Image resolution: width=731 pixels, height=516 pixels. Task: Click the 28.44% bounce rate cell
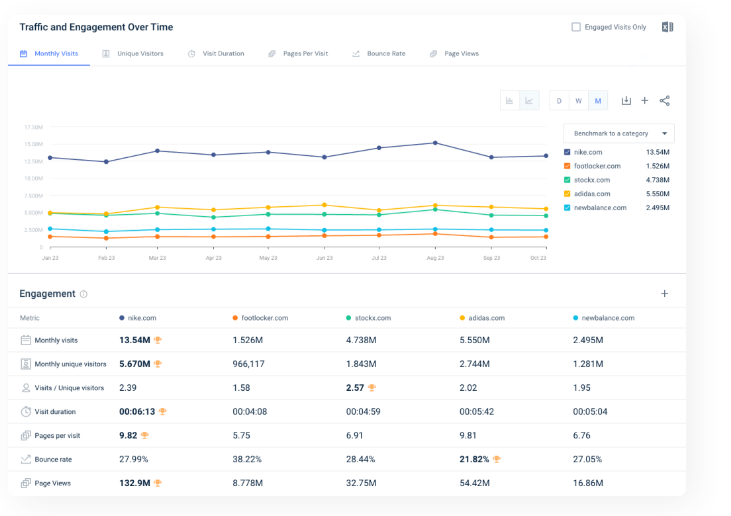tap(360, 460)
